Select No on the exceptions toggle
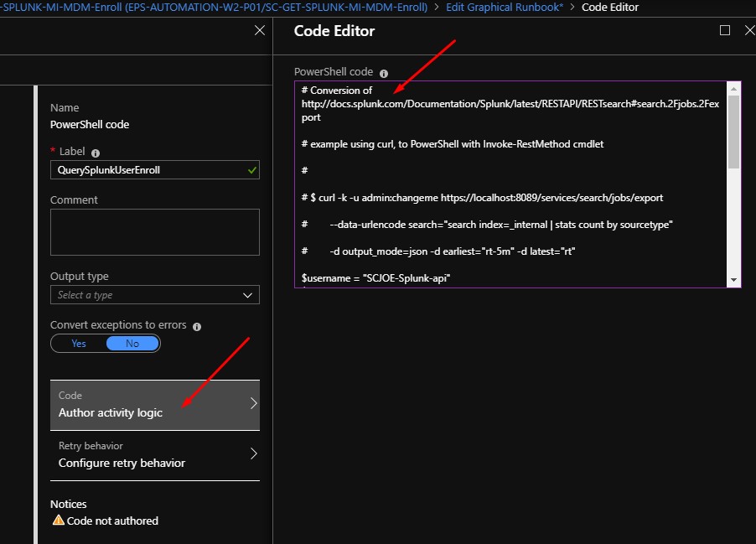The image size is (756, 544). point(132,343)
